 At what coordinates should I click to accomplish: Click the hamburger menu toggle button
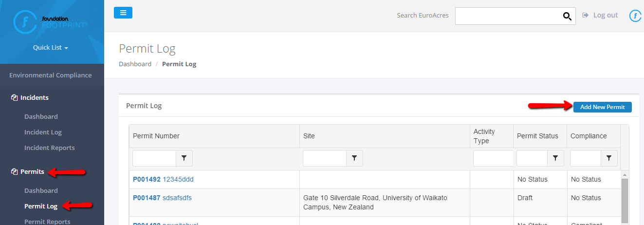pyautogui.click(x=123, y=13)
